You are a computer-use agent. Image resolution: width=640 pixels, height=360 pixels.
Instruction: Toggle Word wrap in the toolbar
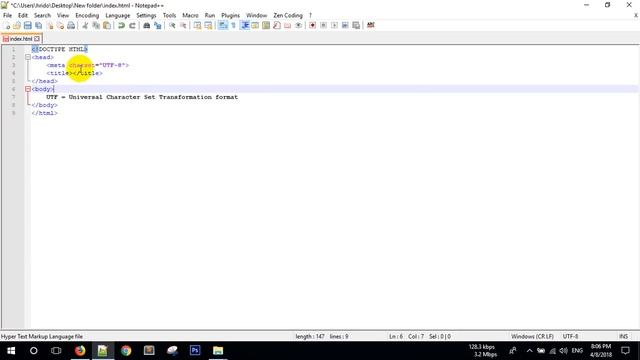coord(223,25)
